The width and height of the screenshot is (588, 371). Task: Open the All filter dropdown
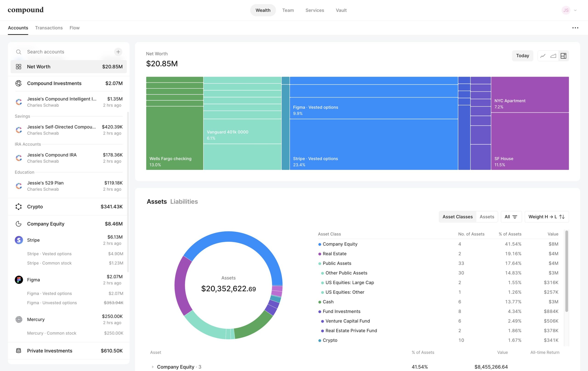(x=511, y=217)
